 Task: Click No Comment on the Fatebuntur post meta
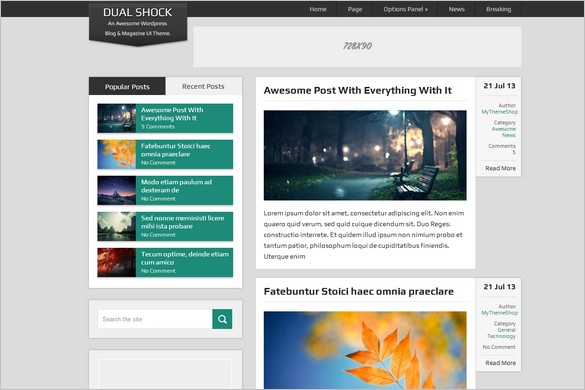click(x=499, y=347)
